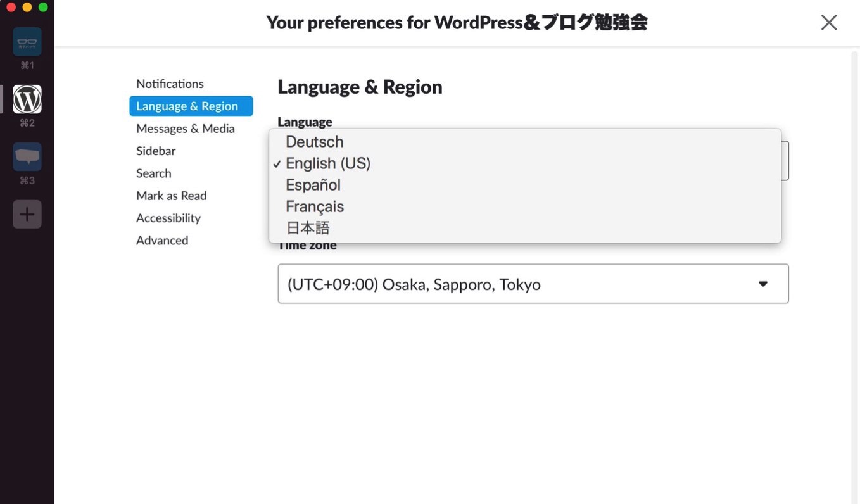Select the Language & Region section
Screen dimensions: 860x504
(191, 106)
